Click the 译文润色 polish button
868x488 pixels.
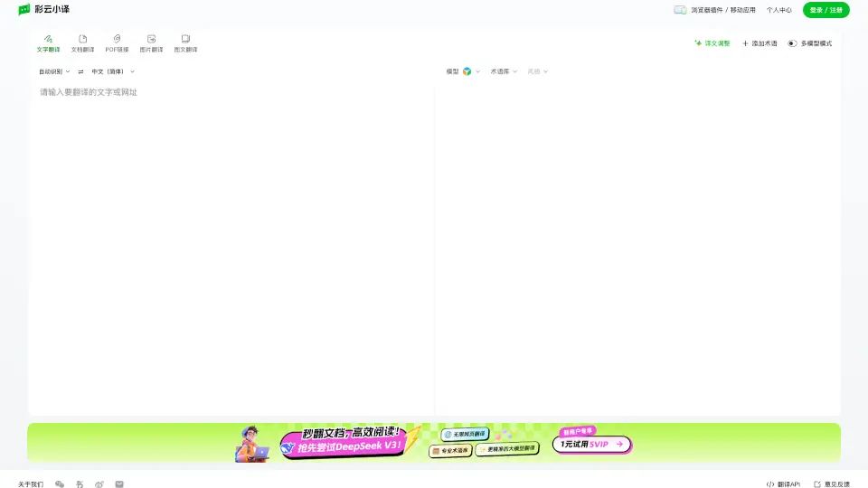click(x=712, y=43)
